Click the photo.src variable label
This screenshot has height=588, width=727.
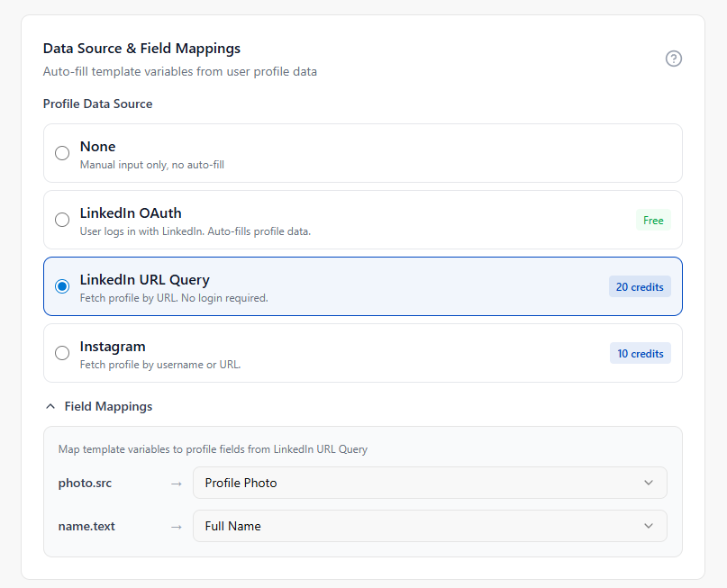click(85, 483)
